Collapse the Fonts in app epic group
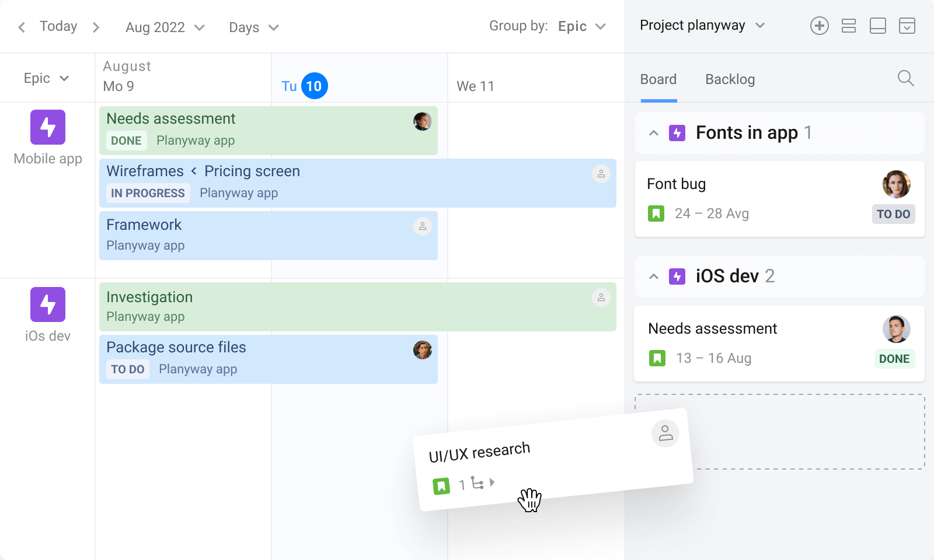Image resolution: width=934 pixels, height=560 pixels. pyautogui.click(x=654, y=132)
